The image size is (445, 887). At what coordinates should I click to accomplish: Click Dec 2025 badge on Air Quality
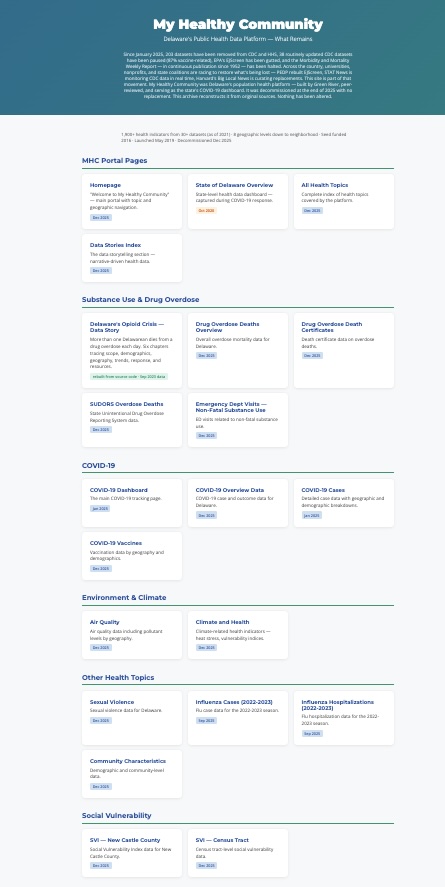click(x=101, y=647)
